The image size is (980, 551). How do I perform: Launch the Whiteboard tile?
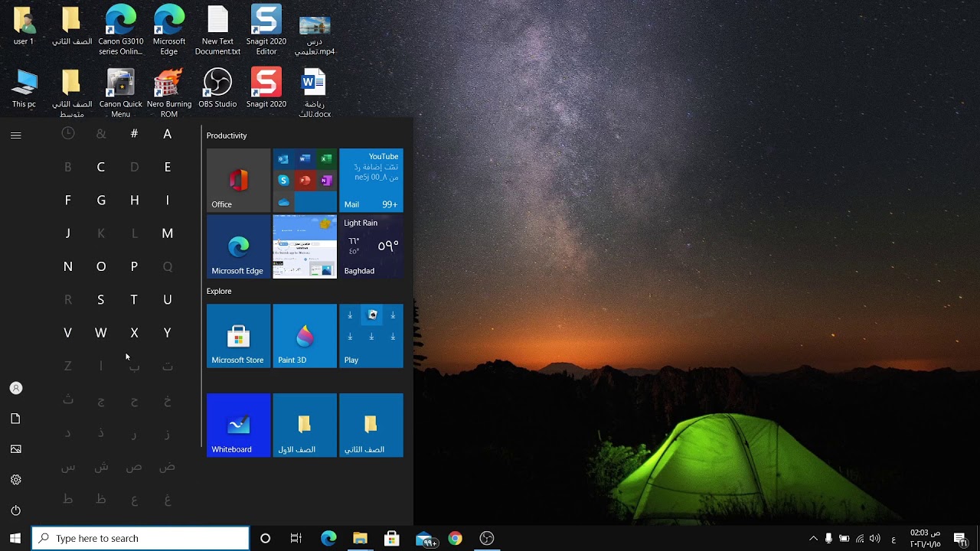[x=238, y=425]
